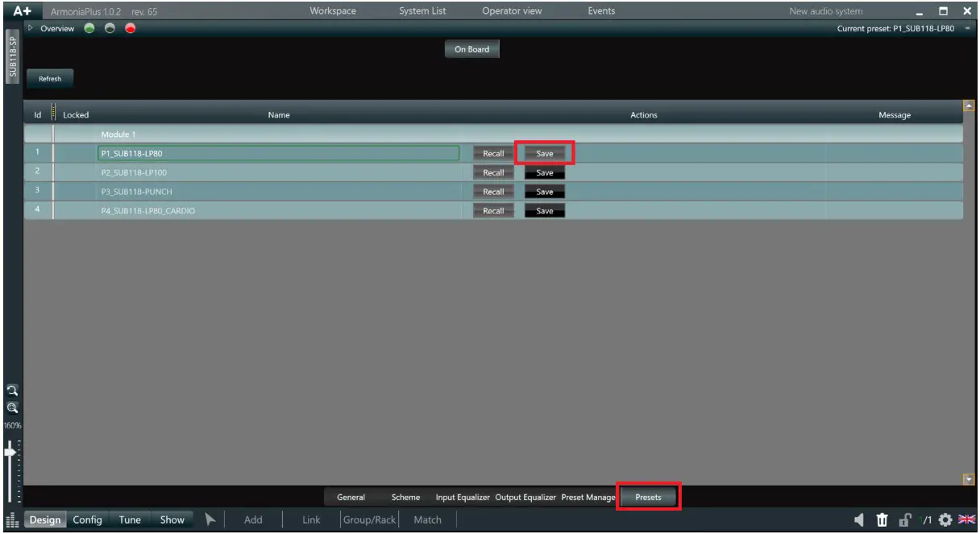980x534 pixels.
Task: Select the arrow pointer tool
Action: [x=210, y=520]
